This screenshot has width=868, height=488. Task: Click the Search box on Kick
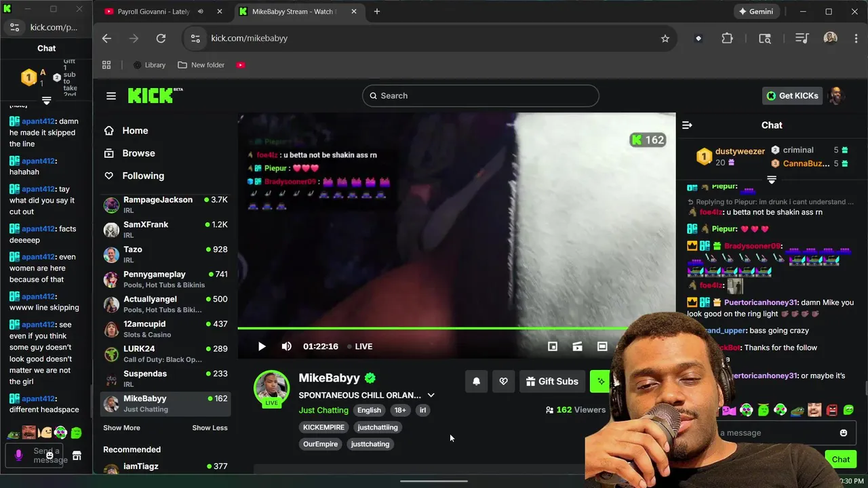click(481, 96)
